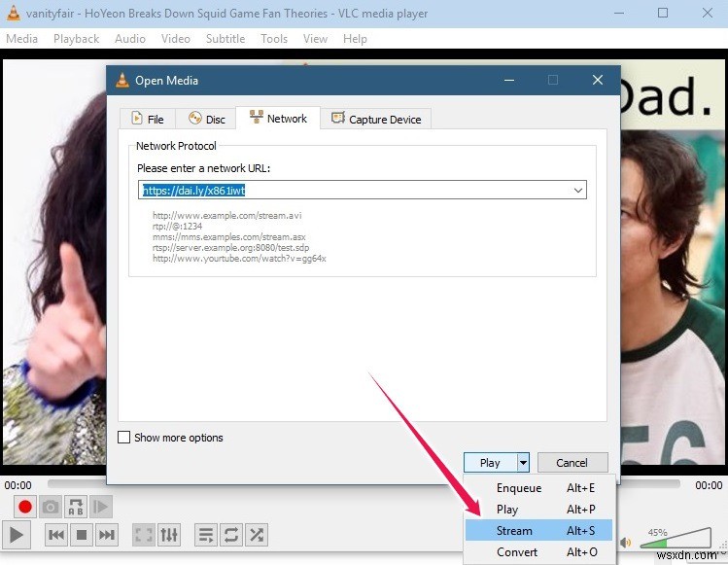Open the Play button dropdown arrow
This screenshot has width=728, height=565.
pyautogui.click(x=523, y=463)
